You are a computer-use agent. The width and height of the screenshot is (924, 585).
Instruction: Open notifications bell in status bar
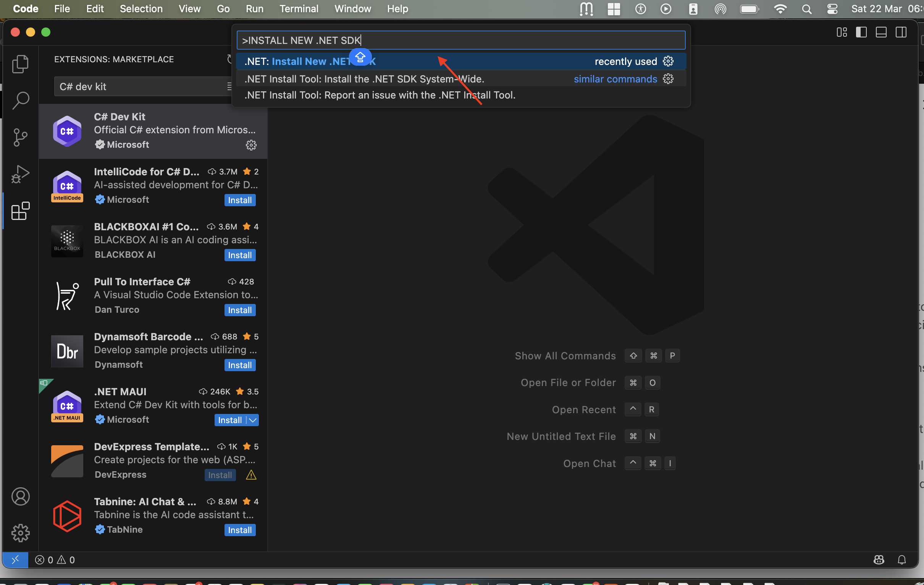click(x=902, y=560)
